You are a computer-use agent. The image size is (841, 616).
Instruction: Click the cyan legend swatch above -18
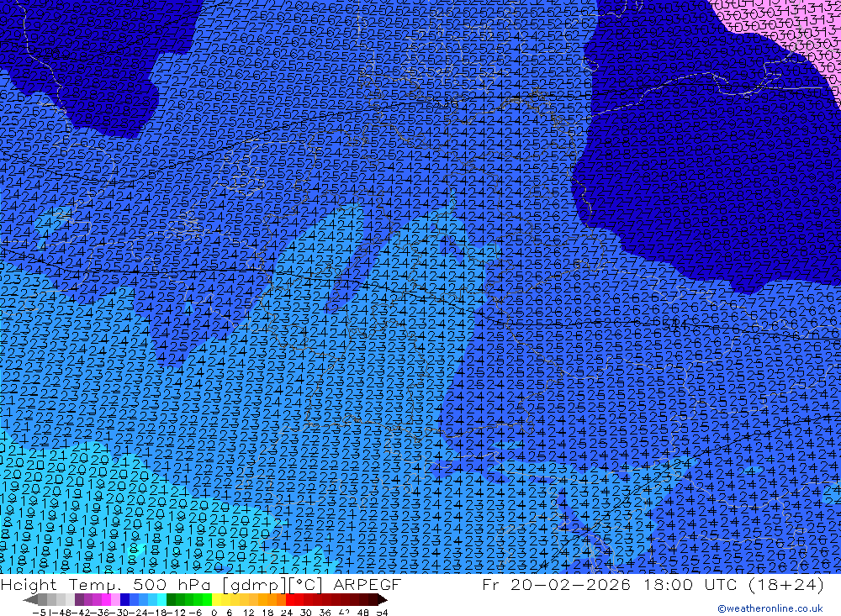tap(161, 599)
